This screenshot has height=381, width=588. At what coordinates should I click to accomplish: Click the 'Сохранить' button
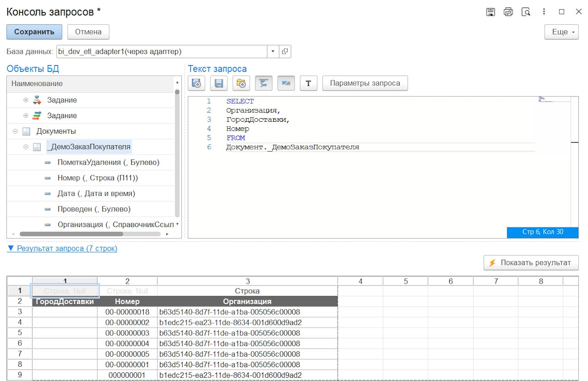34,32
